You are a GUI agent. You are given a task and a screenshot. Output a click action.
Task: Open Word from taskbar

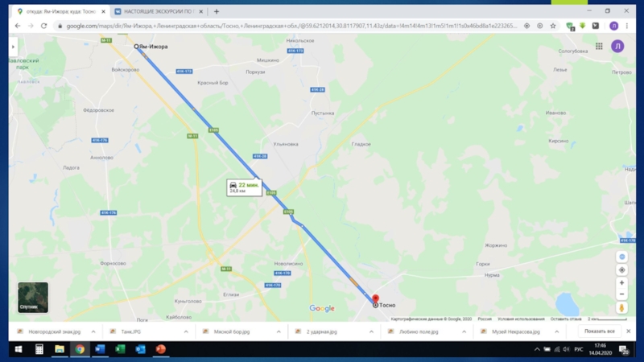pos(100,349)
